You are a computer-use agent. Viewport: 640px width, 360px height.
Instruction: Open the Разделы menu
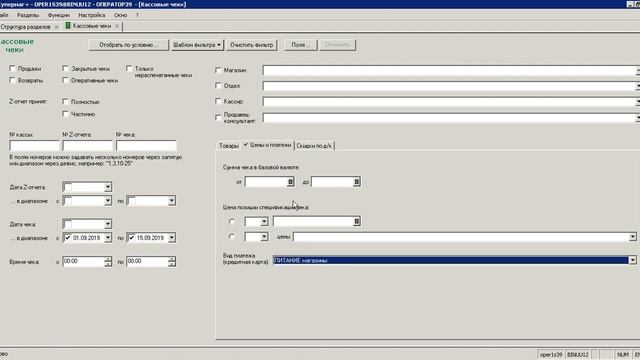coord(28,15)
